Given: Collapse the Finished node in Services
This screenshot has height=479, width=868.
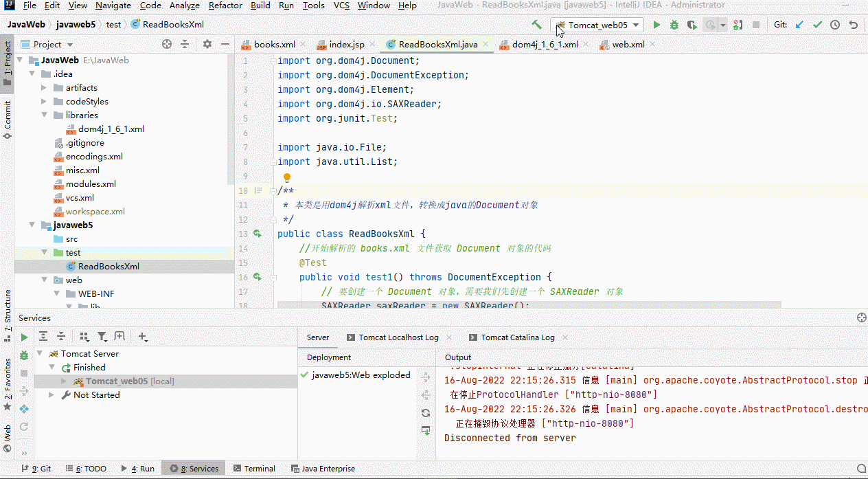Looking at the screenshot, I should 52,368.
